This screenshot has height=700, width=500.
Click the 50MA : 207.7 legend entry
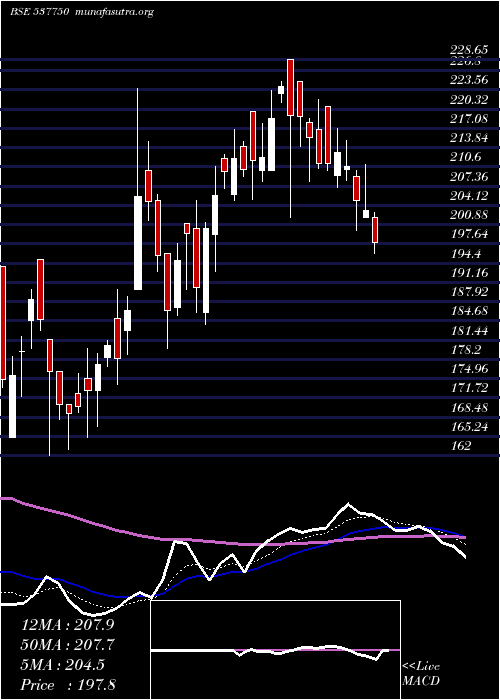[67, 645]
